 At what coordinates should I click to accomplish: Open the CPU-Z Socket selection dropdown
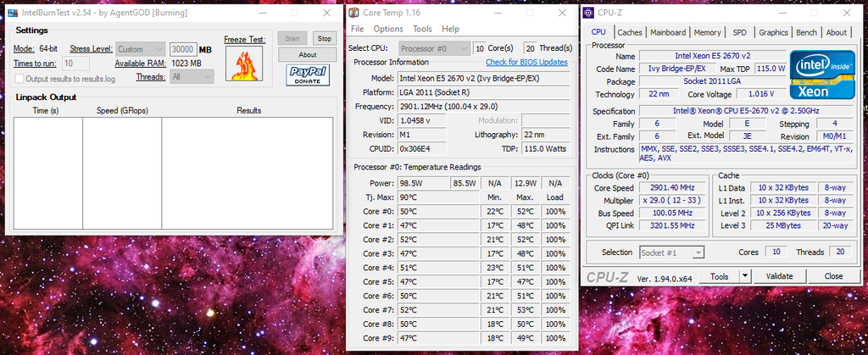point(672,252)
